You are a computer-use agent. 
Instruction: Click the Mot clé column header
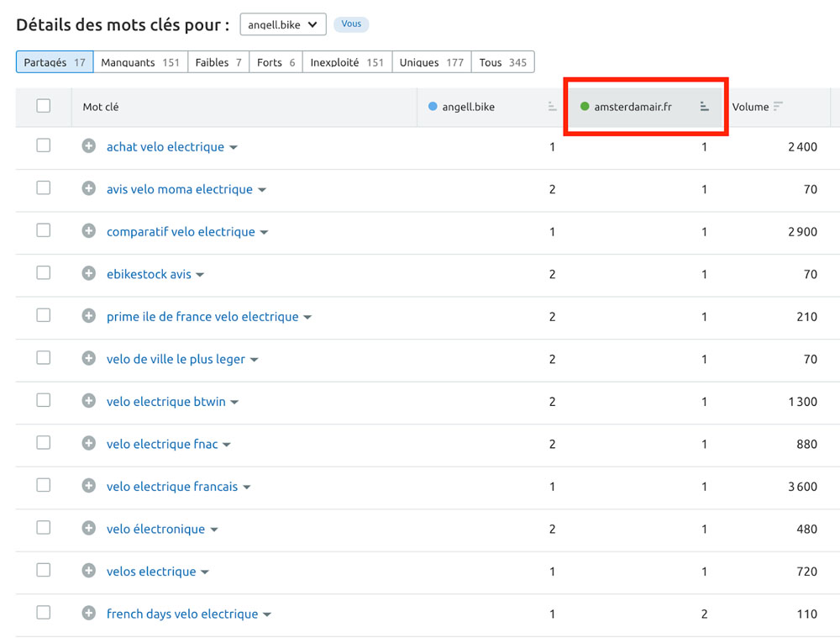point(101,107)
